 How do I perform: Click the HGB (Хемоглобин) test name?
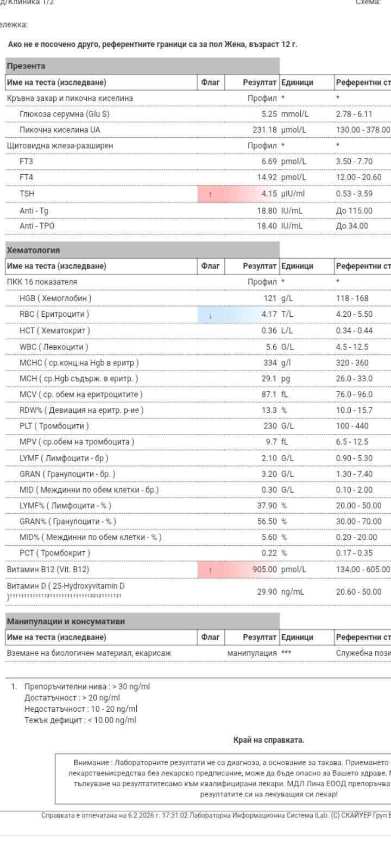[55, 298]
